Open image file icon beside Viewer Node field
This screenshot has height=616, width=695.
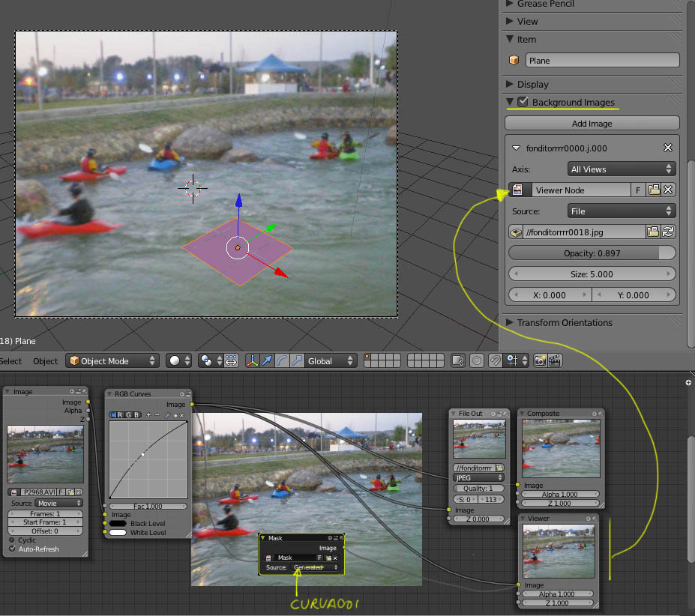click(654, 190)
